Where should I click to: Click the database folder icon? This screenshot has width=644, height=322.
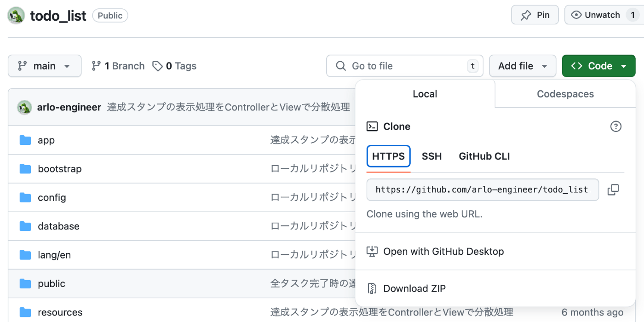(x=25, y=226)
